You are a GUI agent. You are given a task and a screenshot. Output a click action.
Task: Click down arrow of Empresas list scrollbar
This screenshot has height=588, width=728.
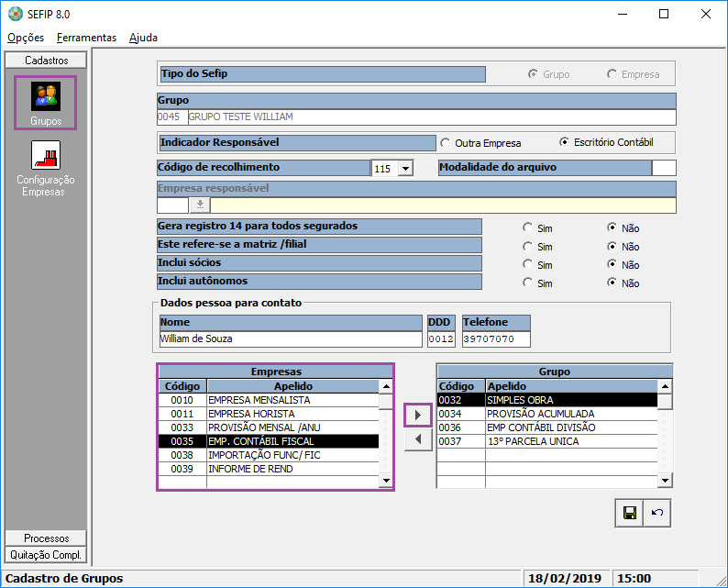pos(386,481)
